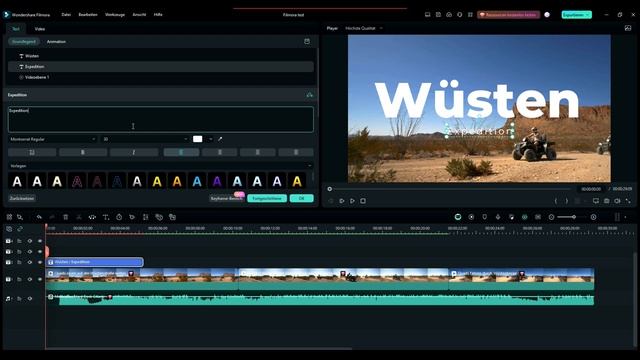
Task: Open the player volume icon
Action: 617,201
